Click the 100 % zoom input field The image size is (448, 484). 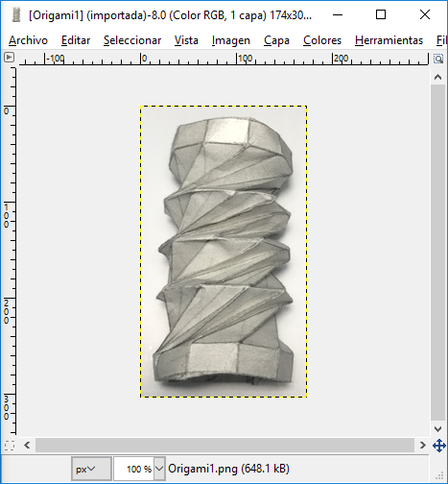[x=133, y=469]
